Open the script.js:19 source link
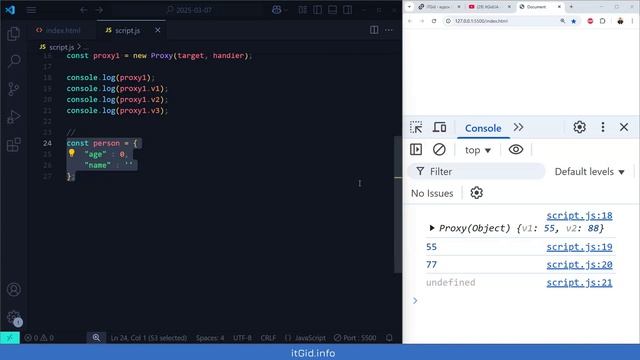The image size is (640, 360). click(579, 247)
